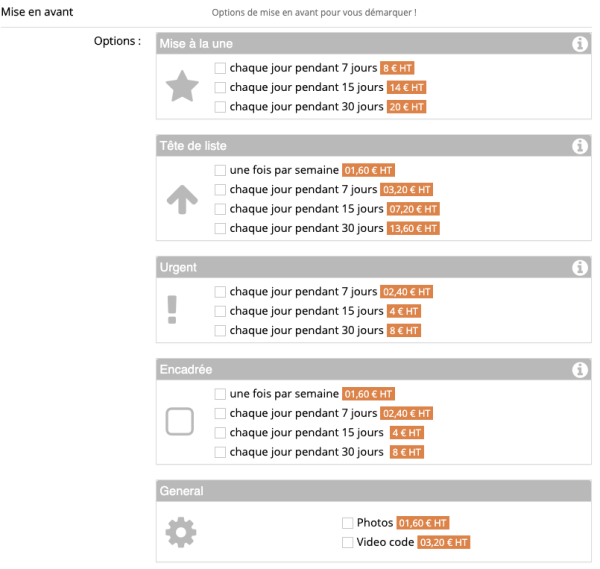Image resolution: width=600 pixels, height=569 pixels.
Task: Enable Tête de liste une fois par semaine
Action: (x=220, y=171)
